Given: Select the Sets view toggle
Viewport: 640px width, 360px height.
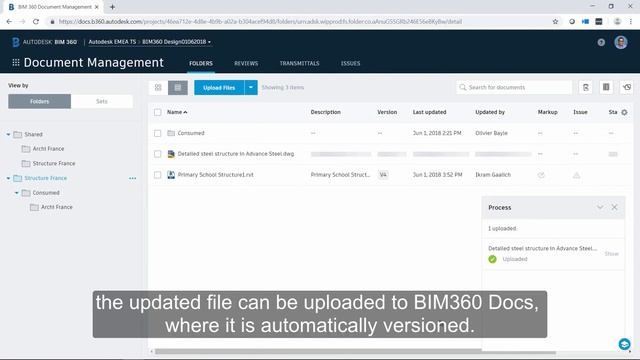Looking at the screenshot, I should 102,101.
